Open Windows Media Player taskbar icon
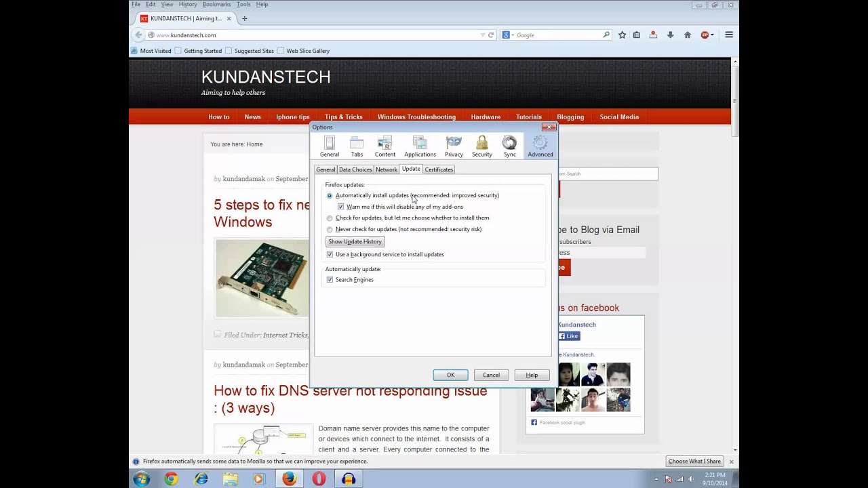The height and width of the screenshot is (488, 868). click(258, 479)
